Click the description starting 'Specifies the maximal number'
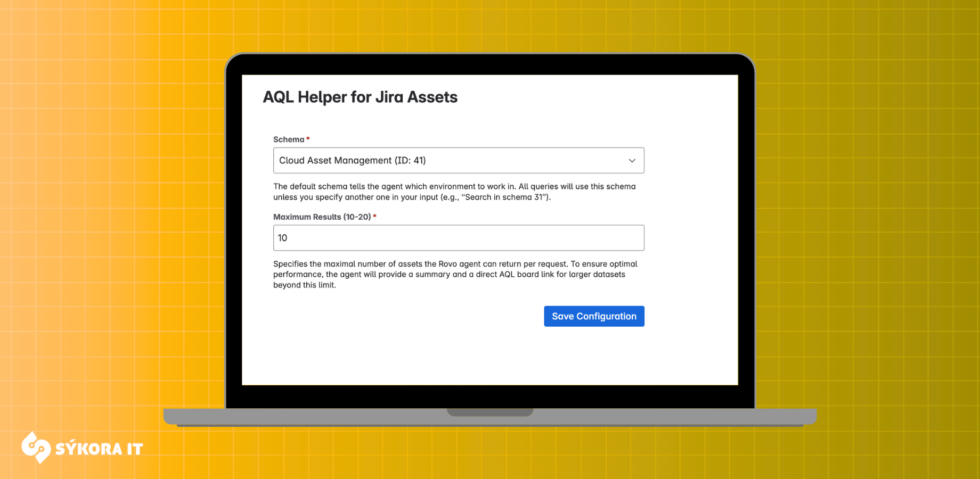This screenshot has width=980, height=479. 455,274
